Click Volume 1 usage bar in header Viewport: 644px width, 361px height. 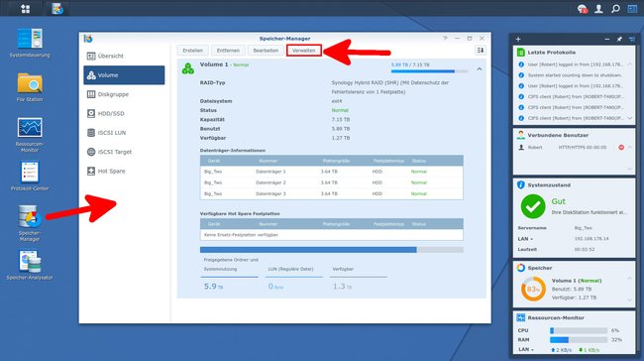point(429,71)
